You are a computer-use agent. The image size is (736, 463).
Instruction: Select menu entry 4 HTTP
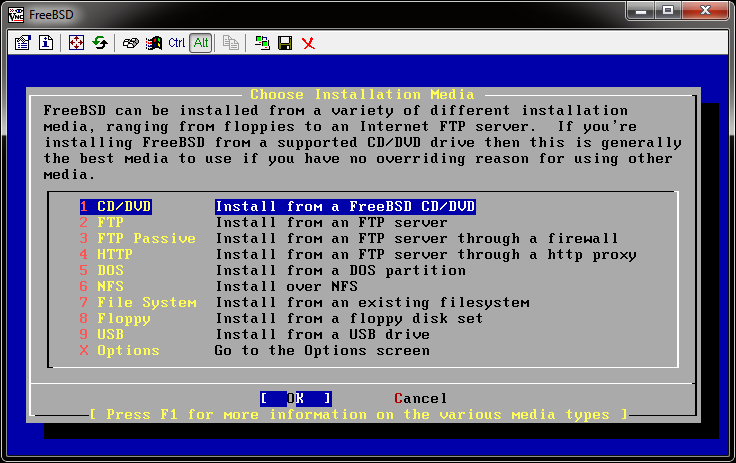(x=106, y=255)
